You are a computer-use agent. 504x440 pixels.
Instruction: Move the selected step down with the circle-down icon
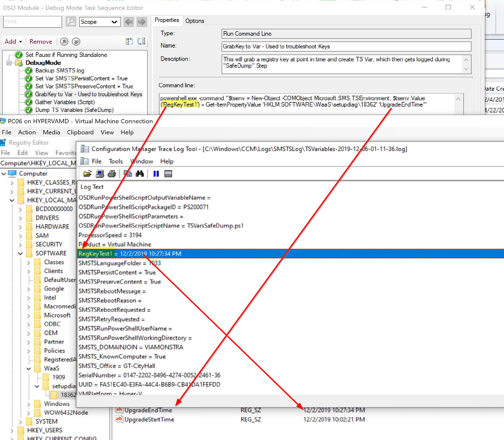(76, 42)
